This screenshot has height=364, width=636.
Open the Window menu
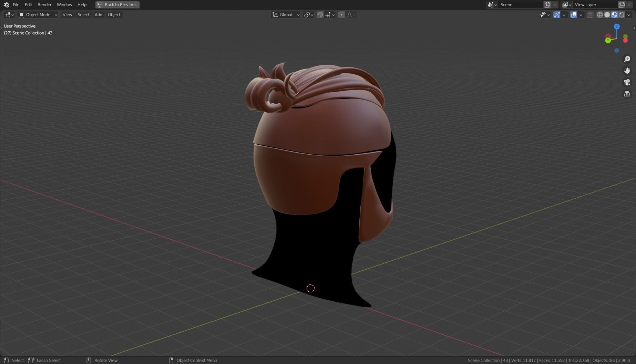coord(64,5)
